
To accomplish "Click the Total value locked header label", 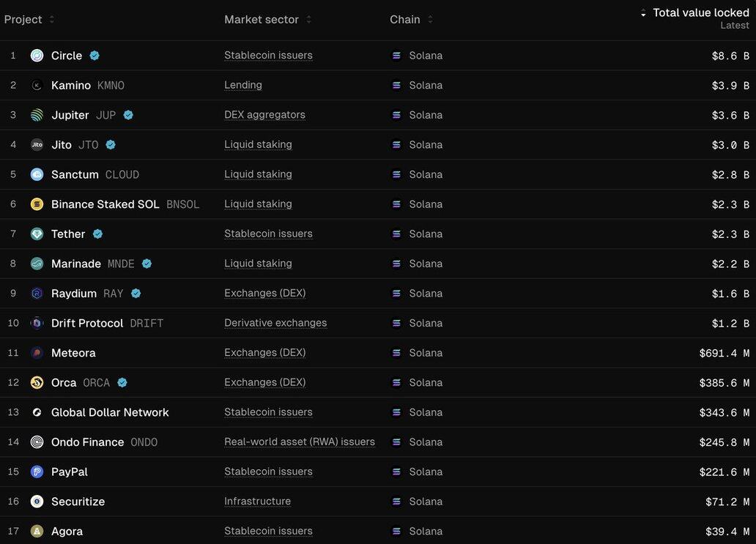I will (701, 13).
